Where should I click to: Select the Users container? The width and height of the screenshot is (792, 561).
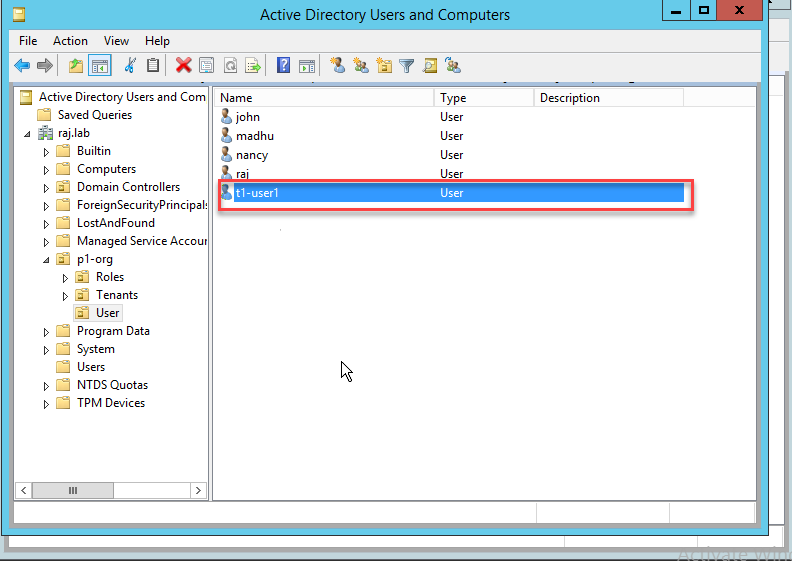click(91, 367)
